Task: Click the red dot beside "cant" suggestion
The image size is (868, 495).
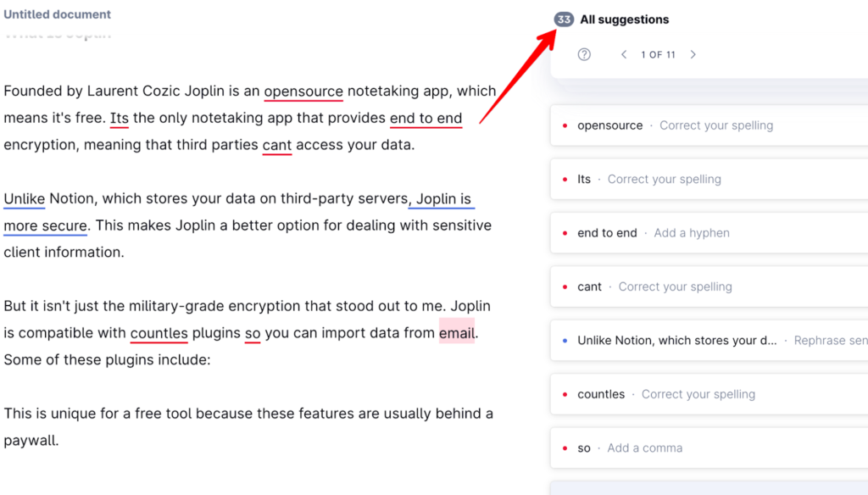Action: (565, 286)
